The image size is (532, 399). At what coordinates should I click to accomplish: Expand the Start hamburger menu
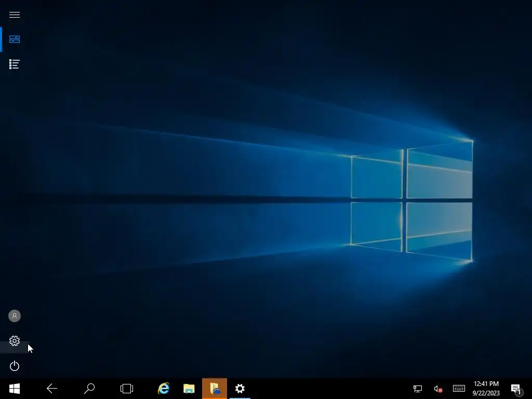pyautogui.click(x=14, y=15)
